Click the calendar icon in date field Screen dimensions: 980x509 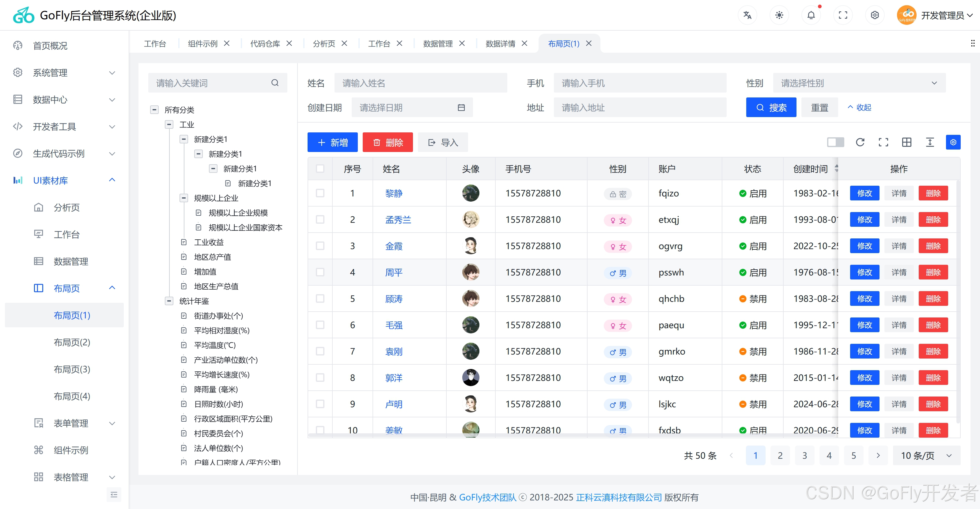(461, 108)
